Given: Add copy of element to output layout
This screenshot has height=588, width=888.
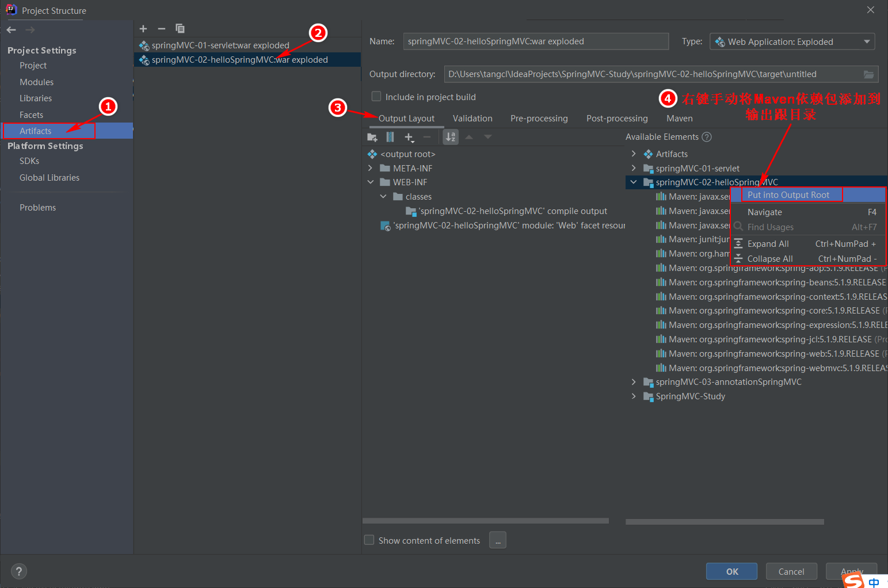Looking at the screenshot, I should (409, 137).
